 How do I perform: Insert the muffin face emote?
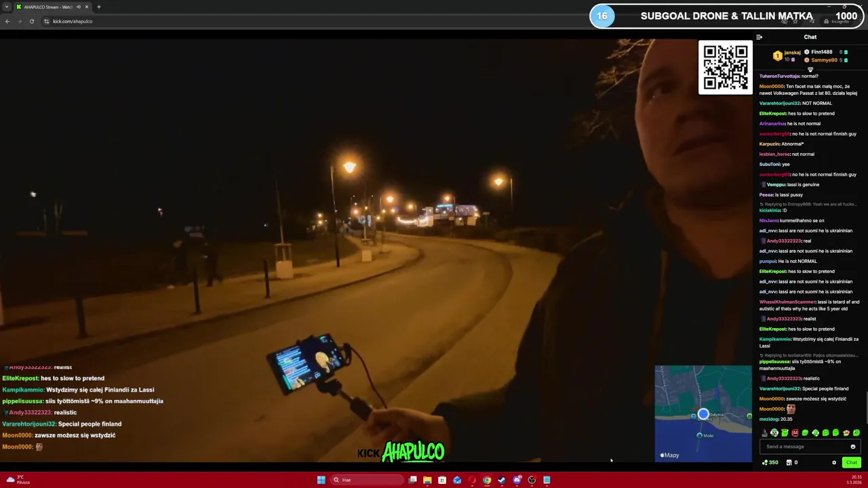pyautogui.click(x=846, y=432)
